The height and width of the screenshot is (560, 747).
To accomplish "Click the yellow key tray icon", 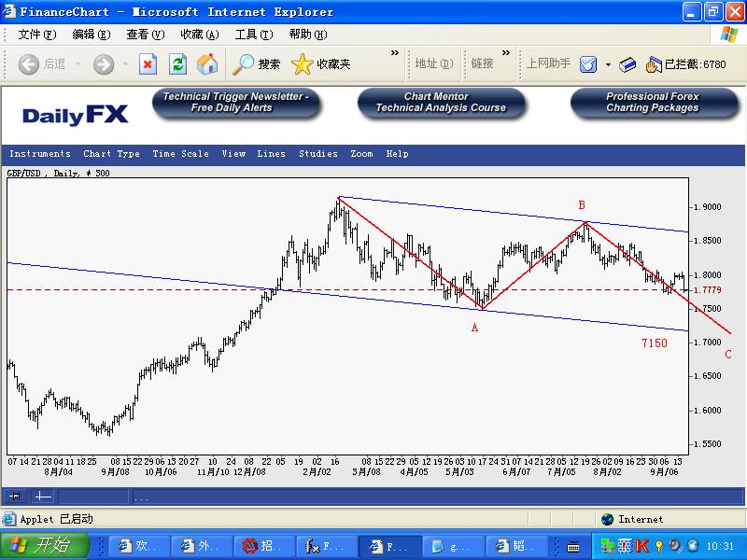I will point(659,545).
